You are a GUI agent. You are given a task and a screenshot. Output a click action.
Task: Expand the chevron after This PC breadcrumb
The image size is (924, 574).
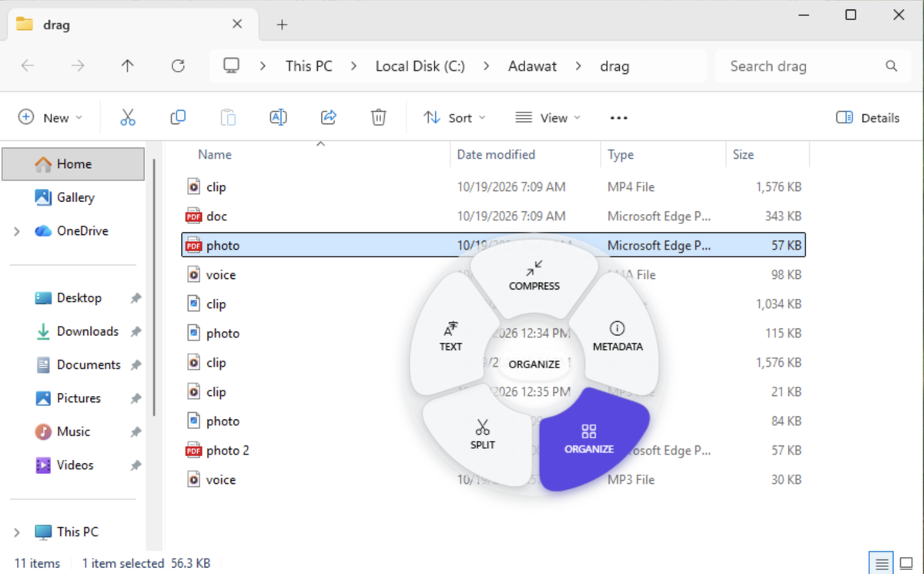[354, 66]
